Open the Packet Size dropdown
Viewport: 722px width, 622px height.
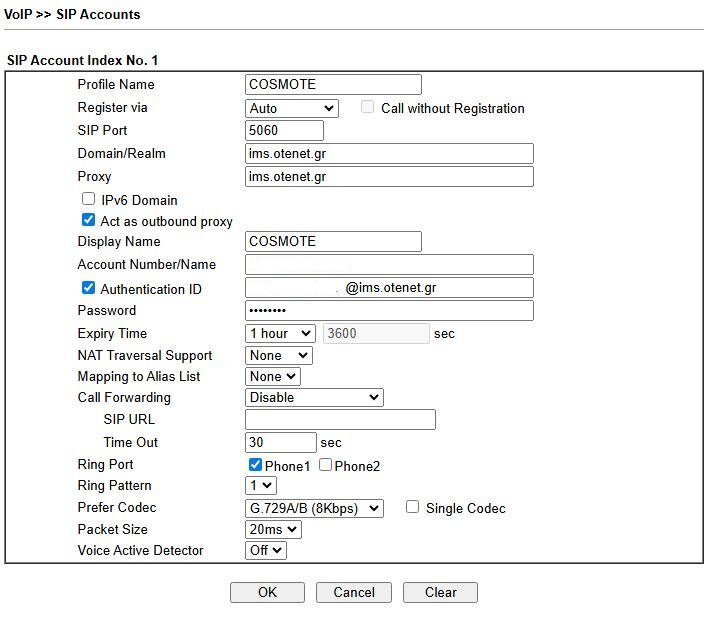(274, 529)
